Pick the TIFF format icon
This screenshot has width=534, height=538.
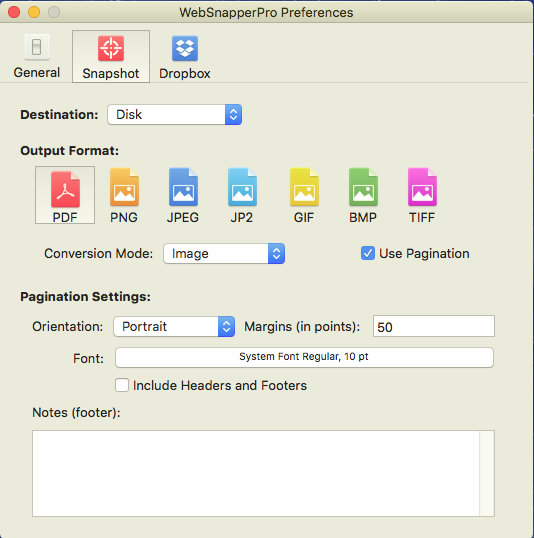click(422, 195)
